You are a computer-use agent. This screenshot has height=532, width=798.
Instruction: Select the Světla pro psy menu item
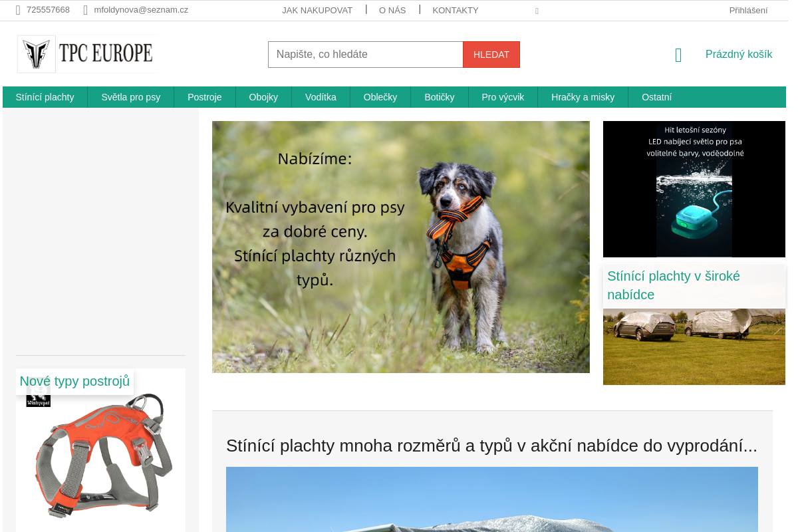tap(131, 97)
